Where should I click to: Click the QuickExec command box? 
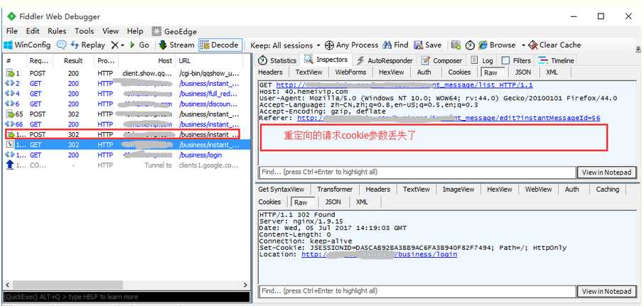click(127, 297)
